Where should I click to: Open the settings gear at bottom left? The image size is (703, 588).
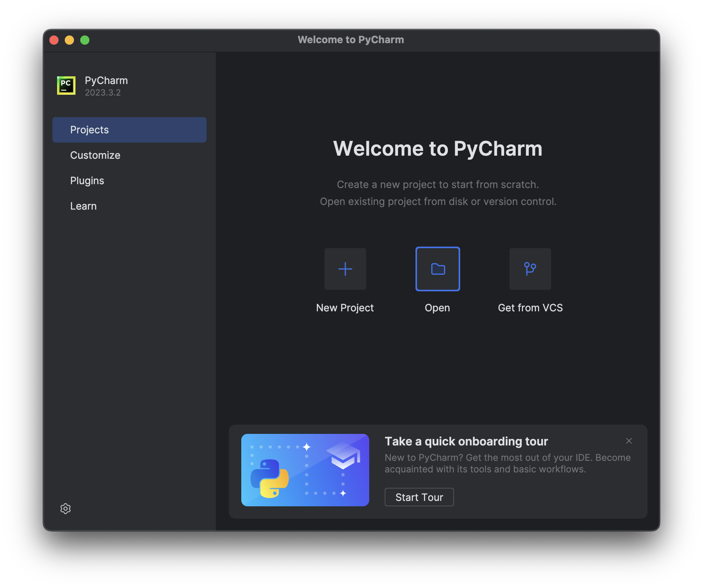(66, 509)
